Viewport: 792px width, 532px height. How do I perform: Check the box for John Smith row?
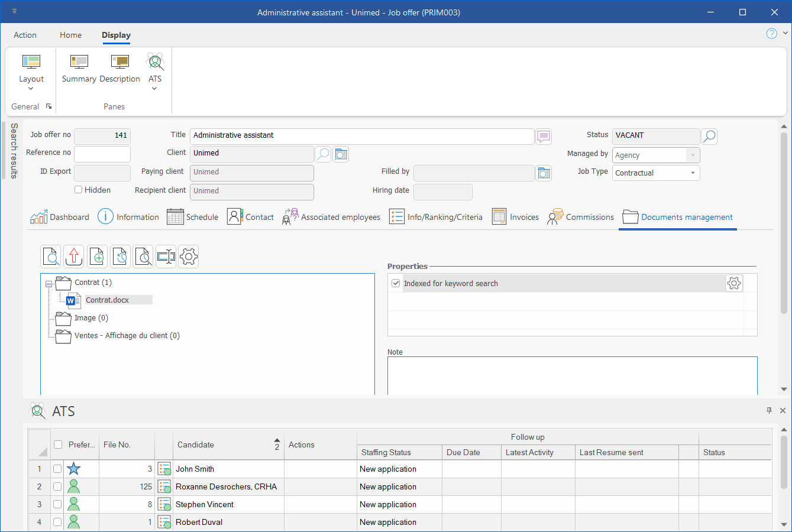(57, 469)
